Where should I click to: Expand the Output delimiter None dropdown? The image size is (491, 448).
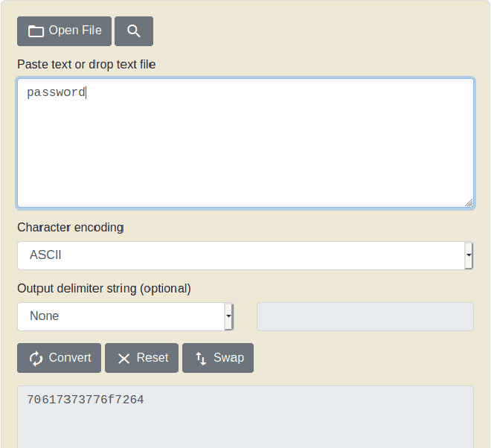(125, 316)
